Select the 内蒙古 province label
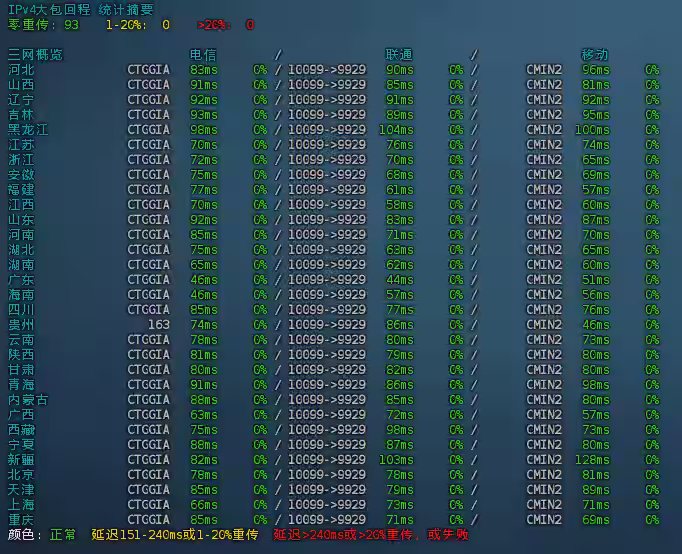Screen dimensions: 682x554 click(x=28, y=400)
